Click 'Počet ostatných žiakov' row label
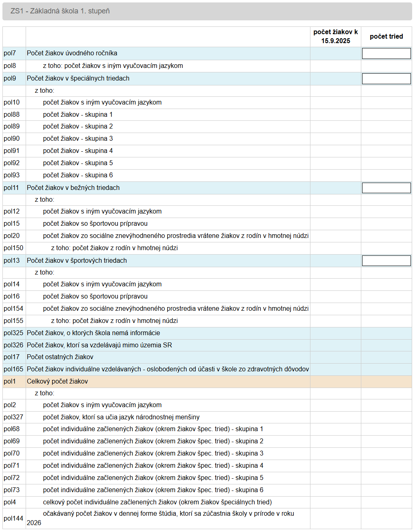 [60, 357]
